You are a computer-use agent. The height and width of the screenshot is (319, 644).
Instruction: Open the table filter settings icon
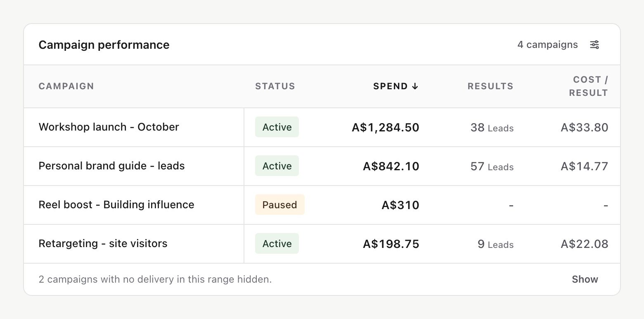(594, 45)
